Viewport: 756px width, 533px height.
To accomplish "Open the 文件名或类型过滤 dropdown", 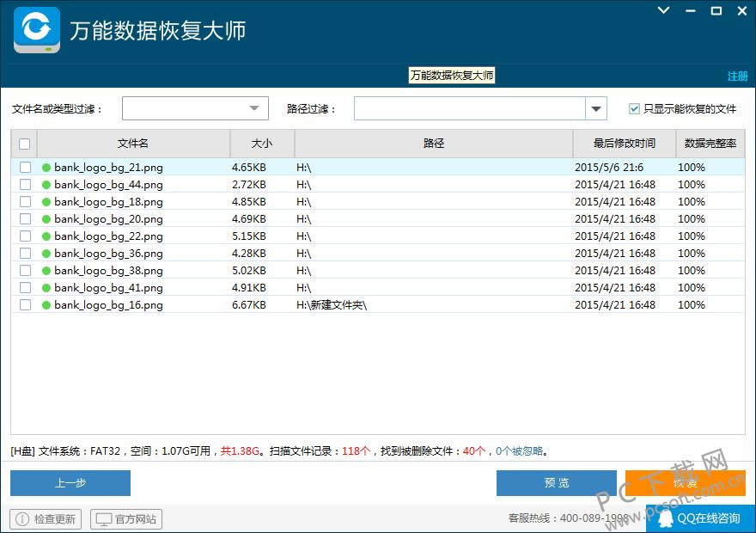I will [195, 108].
